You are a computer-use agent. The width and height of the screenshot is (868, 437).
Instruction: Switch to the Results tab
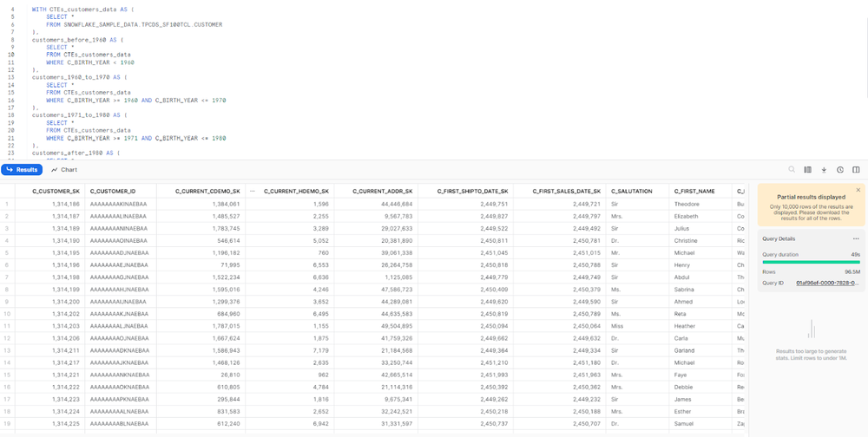22,170
